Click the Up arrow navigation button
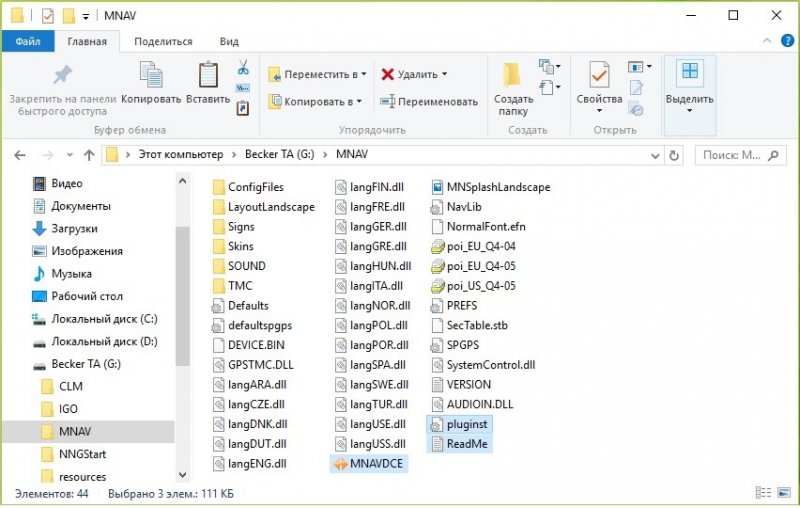The height and width of the screenshot is (508, 800). [x=89, y=155]
